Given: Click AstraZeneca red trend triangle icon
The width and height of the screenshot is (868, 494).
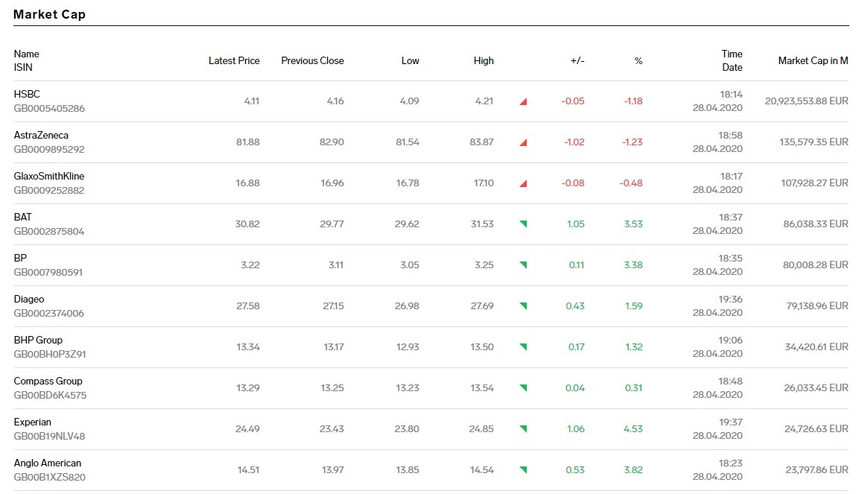Looking at the screenshot, I should click(523, 142).
